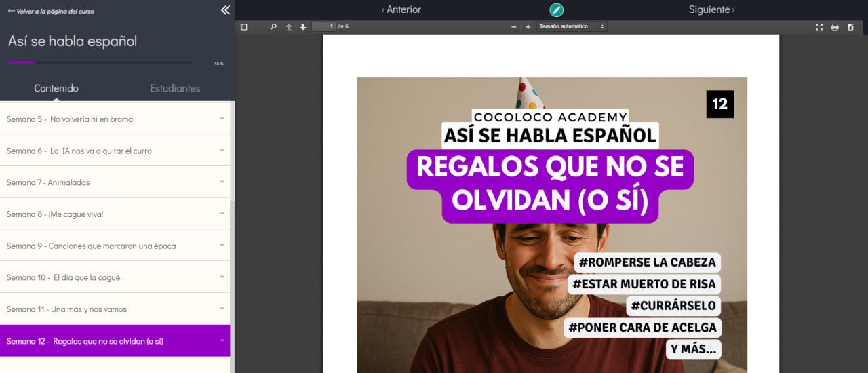Return via Volver a la página del curso

pos(51,12)
